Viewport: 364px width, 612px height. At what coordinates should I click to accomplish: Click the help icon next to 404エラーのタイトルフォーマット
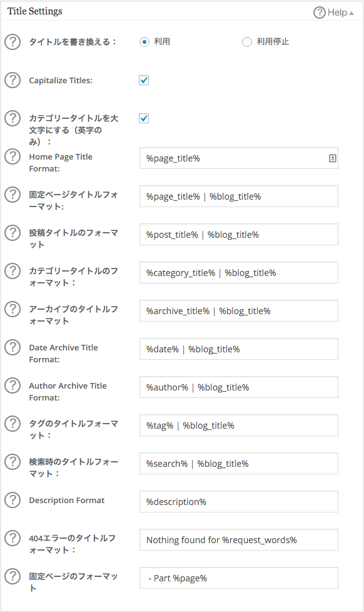coord(13,538)
